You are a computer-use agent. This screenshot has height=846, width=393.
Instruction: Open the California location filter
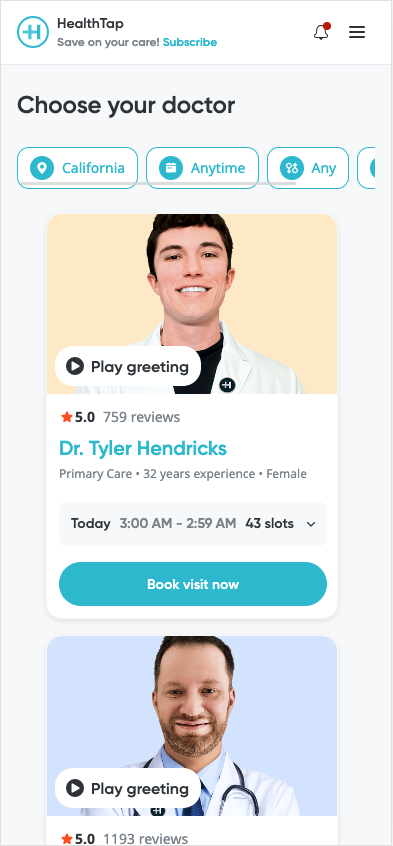coord(78,168)
